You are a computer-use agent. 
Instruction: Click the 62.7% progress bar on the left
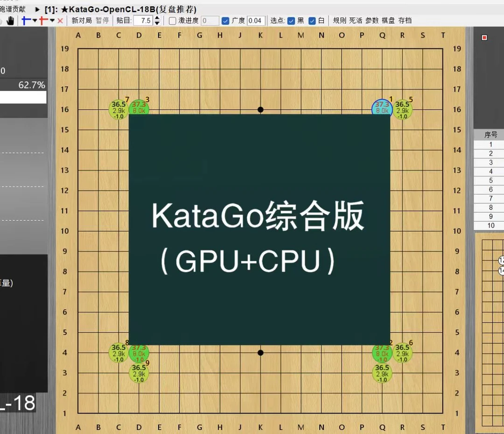(23, 97)
